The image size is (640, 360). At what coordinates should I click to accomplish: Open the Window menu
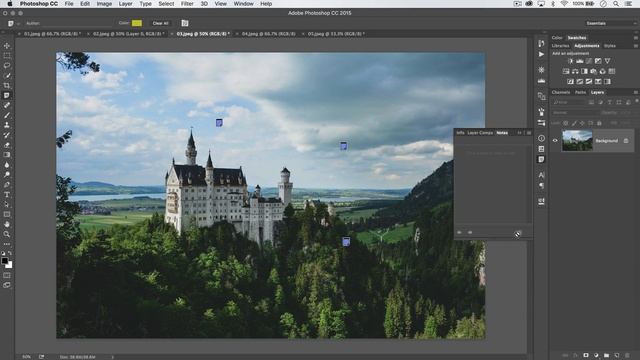click(x=243, y=4)
